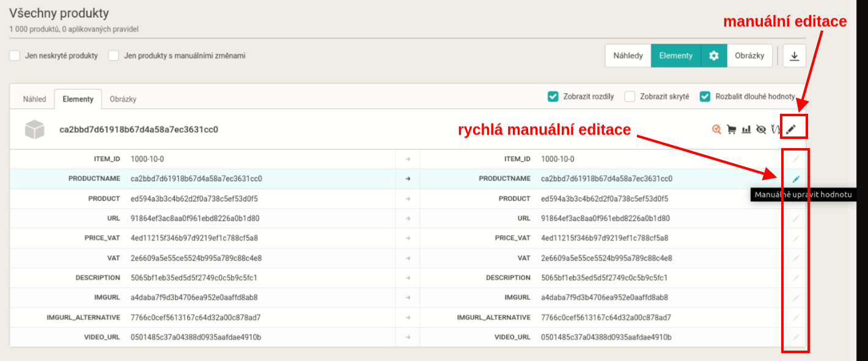Click the pencil icon in ITEM_ID row
The width and height of the screenshot is (868, 361).
pyautogui.click(x=795, y=159)
